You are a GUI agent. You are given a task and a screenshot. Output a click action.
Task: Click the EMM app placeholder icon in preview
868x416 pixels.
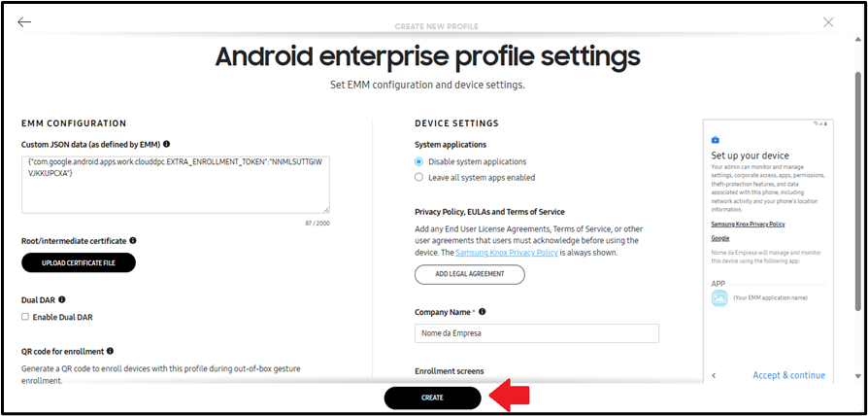719,298
